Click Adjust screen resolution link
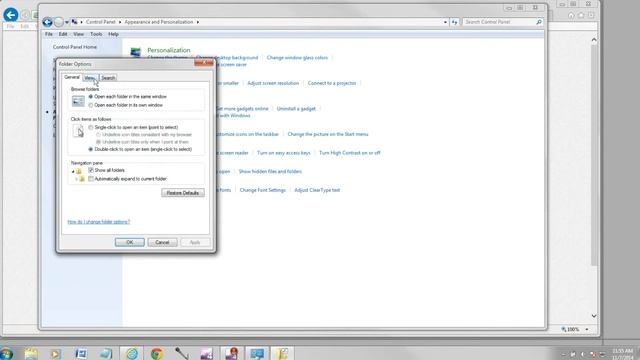Screen dimensions: 640x360 [x=273, y=83]
